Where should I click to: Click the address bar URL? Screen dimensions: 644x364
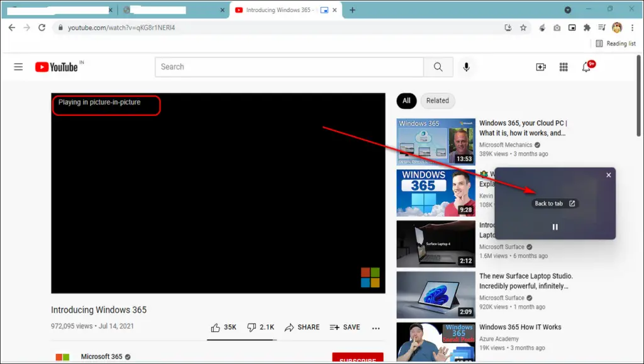click(121, 28)
